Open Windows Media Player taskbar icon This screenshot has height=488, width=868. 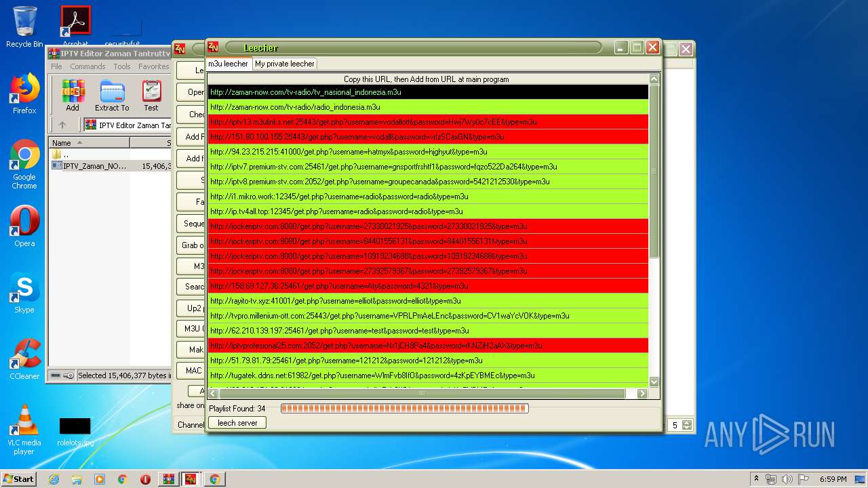[100, 479]
